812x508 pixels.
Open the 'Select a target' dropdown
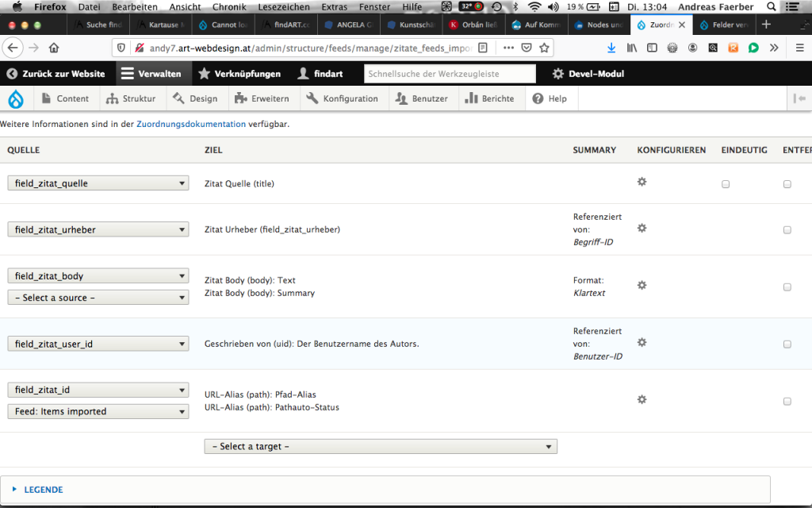pos(381,447)
